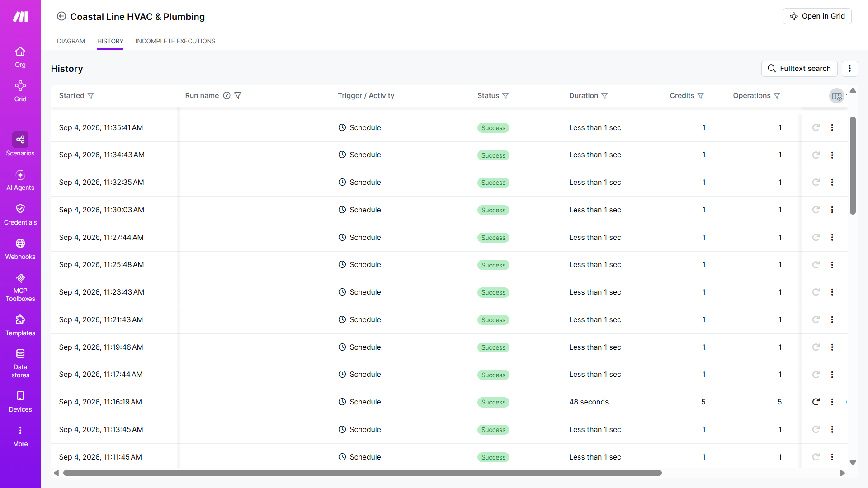Open row menu for 11:13:45 AM run
Viewport: 868px width, 488px height.
click(832, 429)
